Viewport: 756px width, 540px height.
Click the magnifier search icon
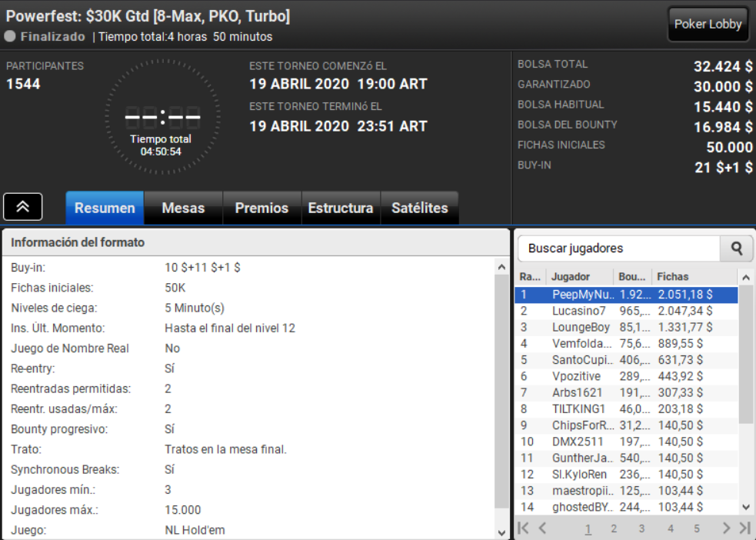[x=736, y=248]
